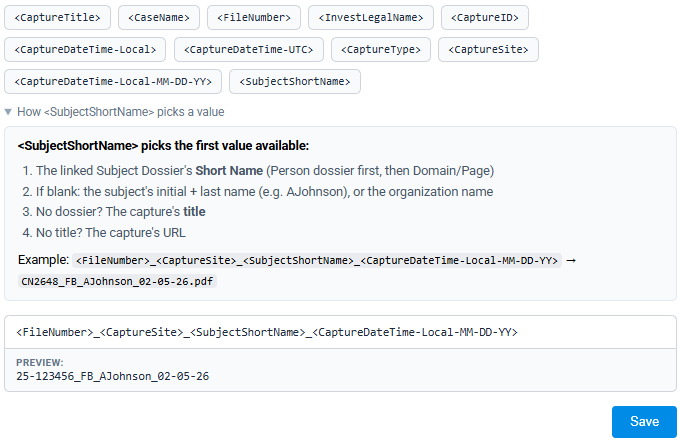This screenshot has width=680, height=443.
Task: Click the 'Example:' label
Action: pos(43,260)
